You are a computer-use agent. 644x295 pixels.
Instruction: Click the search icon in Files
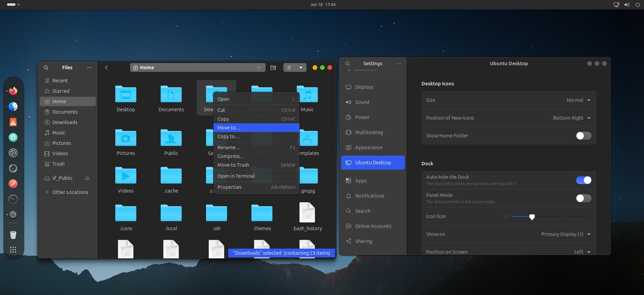click(46, 68)
